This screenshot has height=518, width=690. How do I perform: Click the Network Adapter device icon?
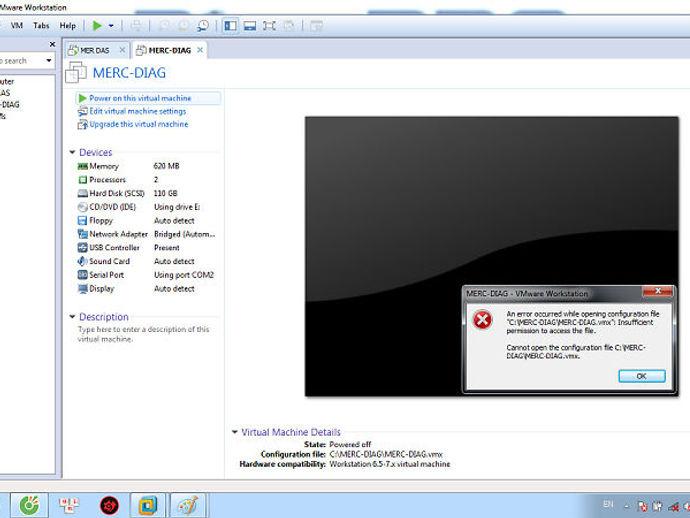pyautogui.click(x=82, y=234)
